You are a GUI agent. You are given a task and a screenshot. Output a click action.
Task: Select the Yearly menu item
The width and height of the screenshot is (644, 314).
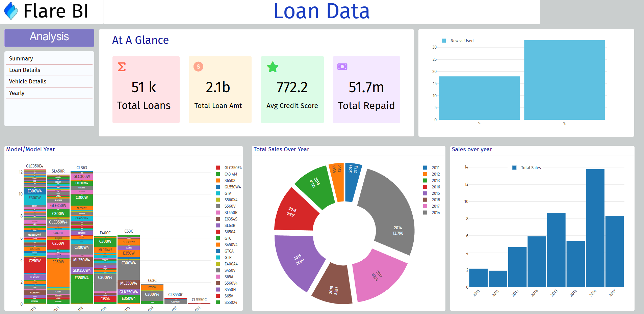pos(17,93)
